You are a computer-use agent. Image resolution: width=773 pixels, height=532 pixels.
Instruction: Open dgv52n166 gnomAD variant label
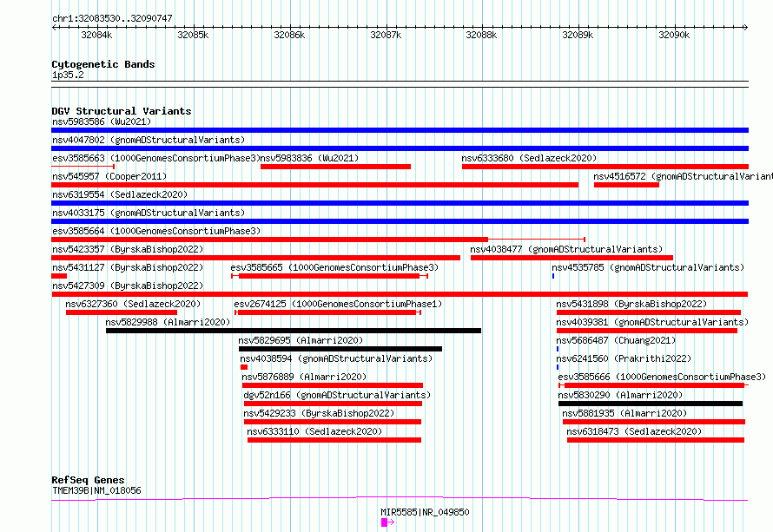(x=337, y=395)
